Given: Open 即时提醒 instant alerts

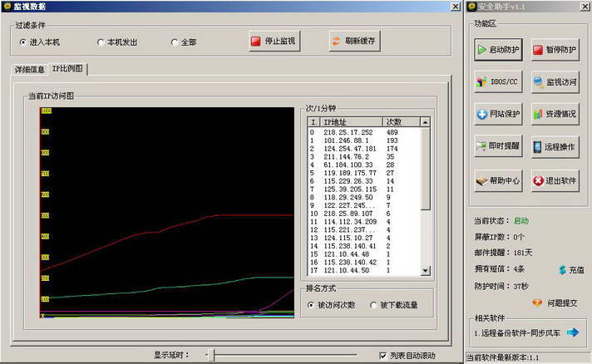Looking at the screenshot, I should pos(498,146).
